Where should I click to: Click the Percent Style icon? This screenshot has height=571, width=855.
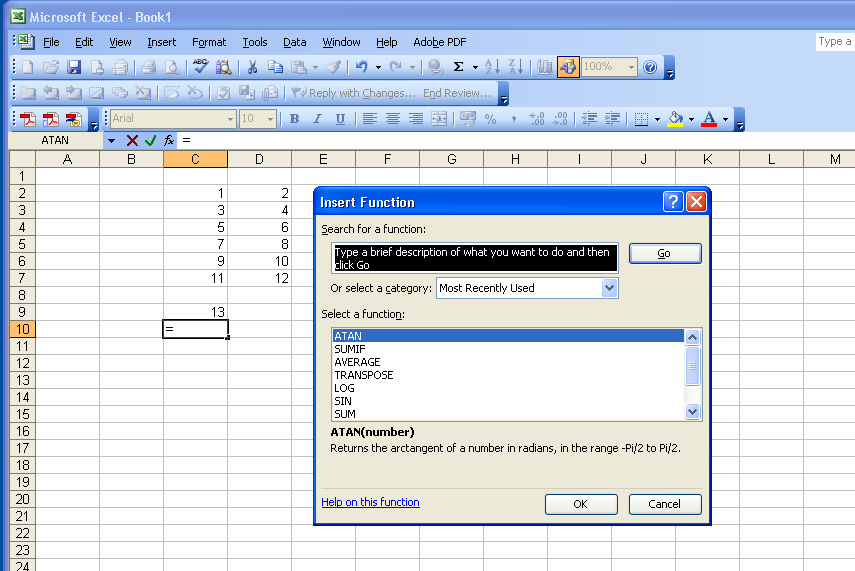[x=490, y=118]
